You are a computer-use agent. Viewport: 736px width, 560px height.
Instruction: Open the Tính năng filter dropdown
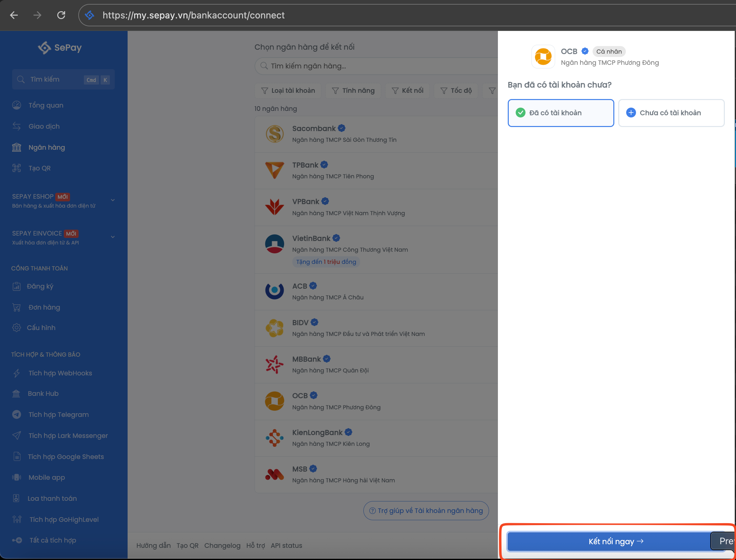point(353,91)
